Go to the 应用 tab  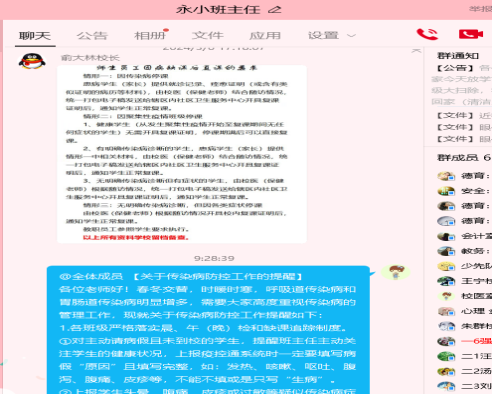coord(265,35)
